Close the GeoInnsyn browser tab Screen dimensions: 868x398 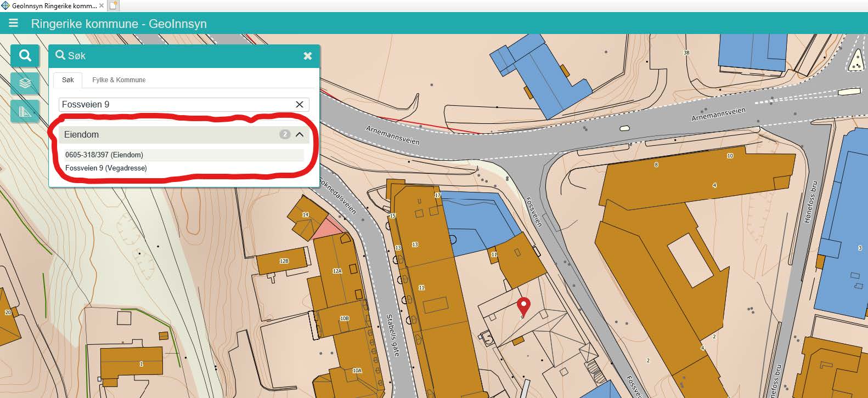[x=102, y=5]
